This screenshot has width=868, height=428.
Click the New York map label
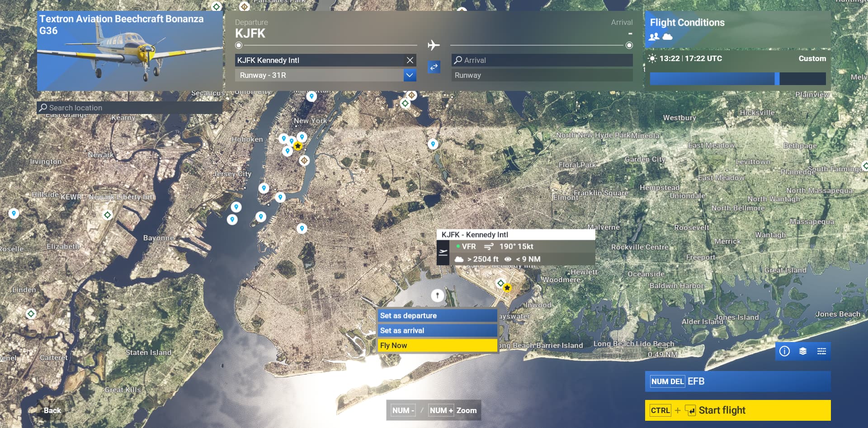[310, 121]
